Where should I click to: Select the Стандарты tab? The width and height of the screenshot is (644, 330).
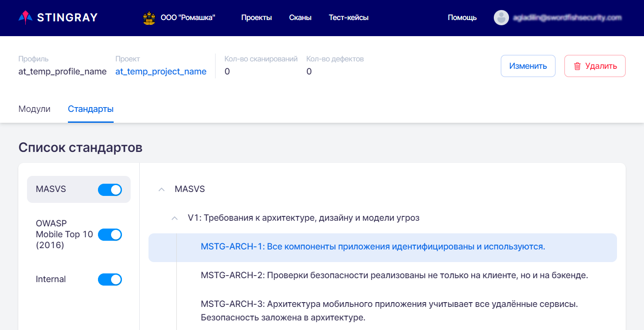[91, 109]
